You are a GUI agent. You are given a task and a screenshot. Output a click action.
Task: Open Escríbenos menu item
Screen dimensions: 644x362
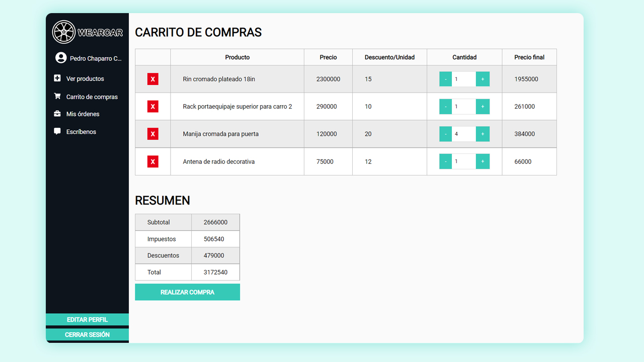tap(81, 132)
